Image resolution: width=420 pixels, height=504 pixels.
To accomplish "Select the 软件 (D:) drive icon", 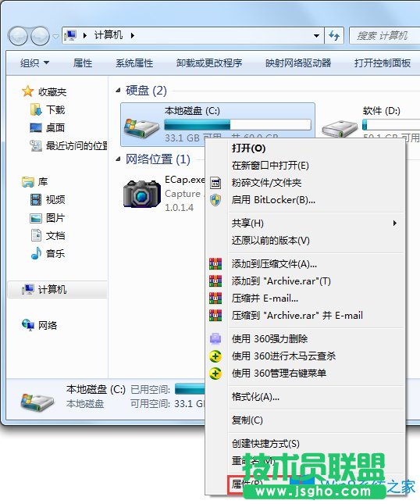I will (340, 129).
